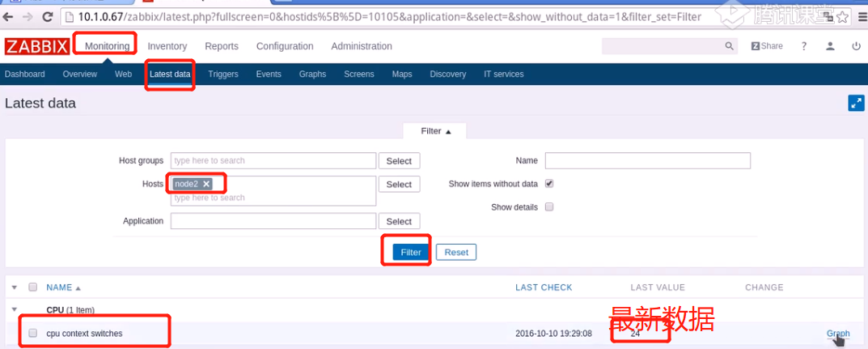868x349 pixels.
Task: Click the Application input field
Action: click(273, 221)
